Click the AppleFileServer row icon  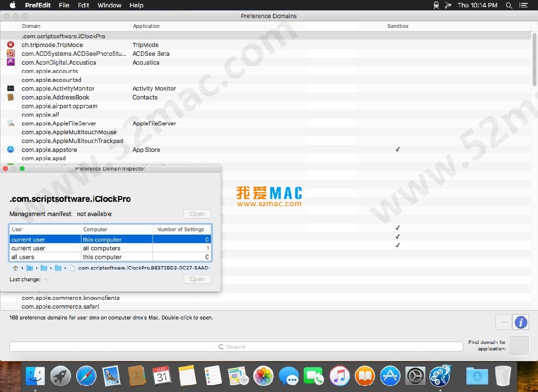click(x=11, y=123)
